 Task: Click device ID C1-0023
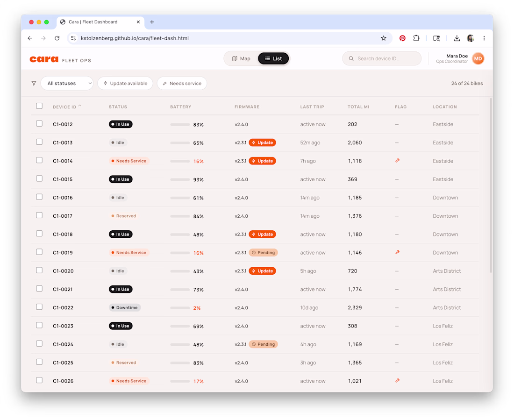(x=63, y=326)
